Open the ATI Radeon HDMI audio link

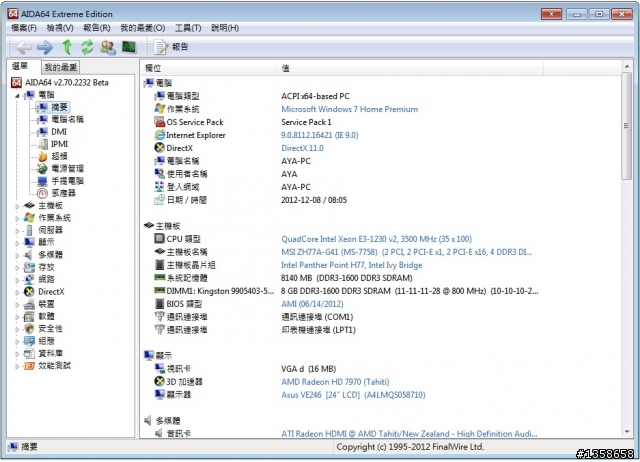[x=409, y=434]
